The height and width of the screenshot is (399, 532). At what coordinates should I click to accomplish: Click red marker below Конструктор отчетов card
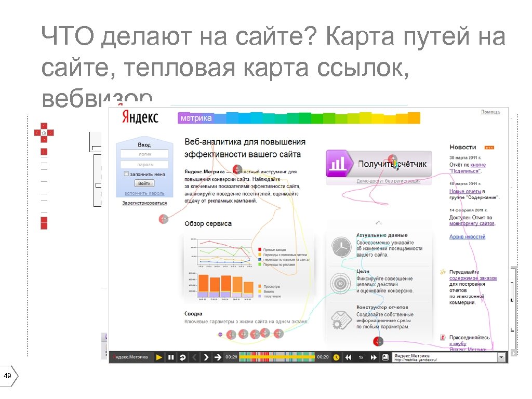point(378,341)
